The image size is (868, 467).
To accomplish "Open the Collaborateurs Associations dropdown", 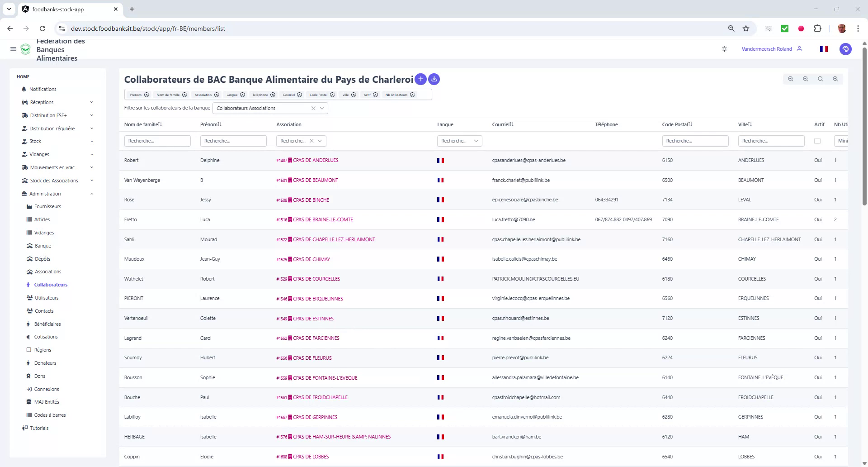I will (322, 108).
